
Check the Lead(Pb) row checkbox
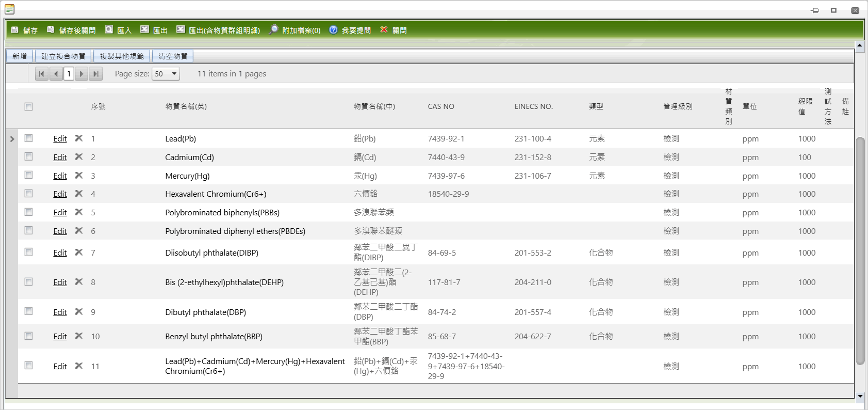(x=28, y=138)
